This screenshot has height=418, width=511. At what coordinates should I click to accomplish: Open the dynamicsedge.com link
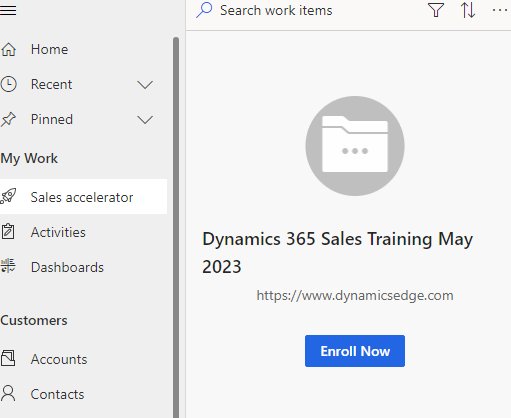pyautogui.click(x=355, y=296)
